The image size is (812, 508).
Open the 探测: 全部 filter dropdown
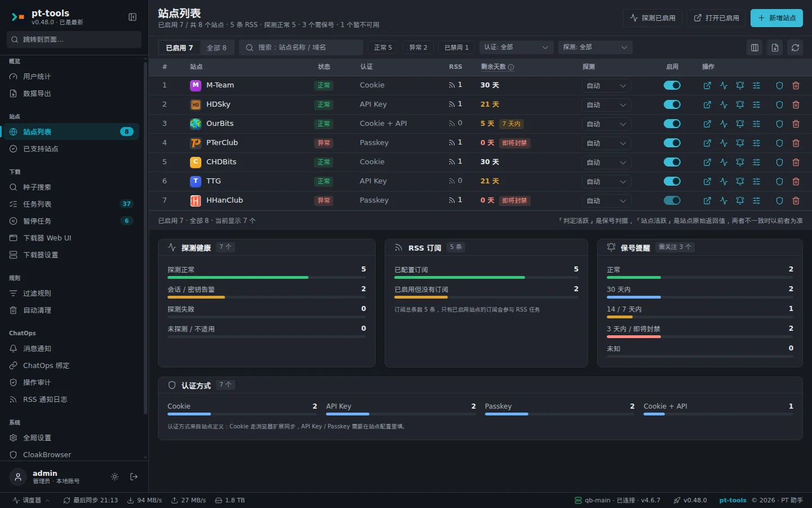point(595,47)
